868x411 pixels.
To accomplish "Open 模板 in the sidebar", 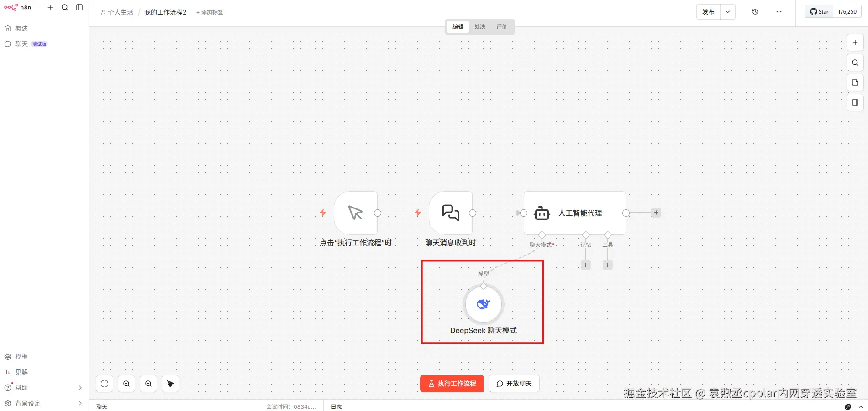I will click(x=44, y=357).
